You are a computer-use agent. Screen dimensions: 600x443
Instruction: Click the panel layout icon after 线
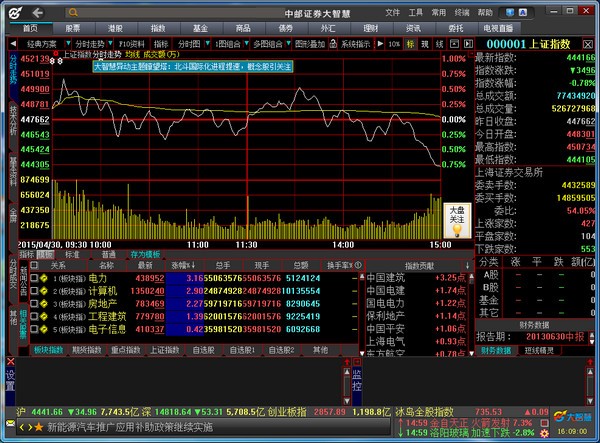point(454,44)
